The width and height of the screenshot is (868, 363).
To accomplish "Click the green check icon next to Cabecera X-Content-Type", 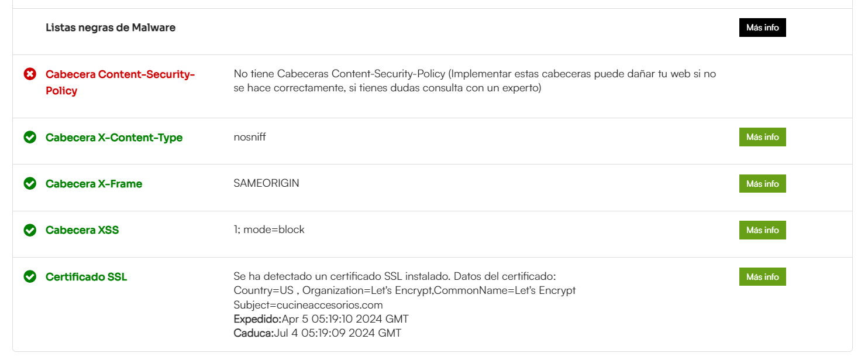I will click(30, 138).
